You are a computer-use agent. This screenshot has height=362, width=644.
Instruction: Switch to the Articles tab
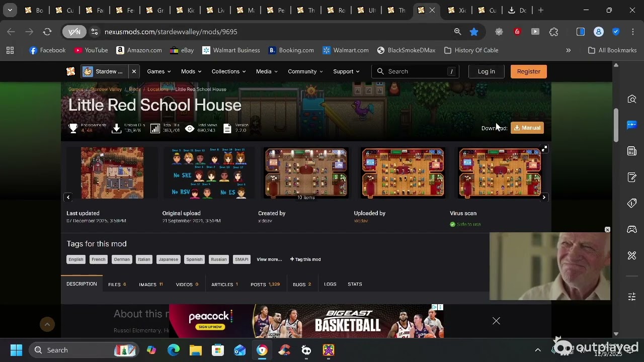[225, 285]
